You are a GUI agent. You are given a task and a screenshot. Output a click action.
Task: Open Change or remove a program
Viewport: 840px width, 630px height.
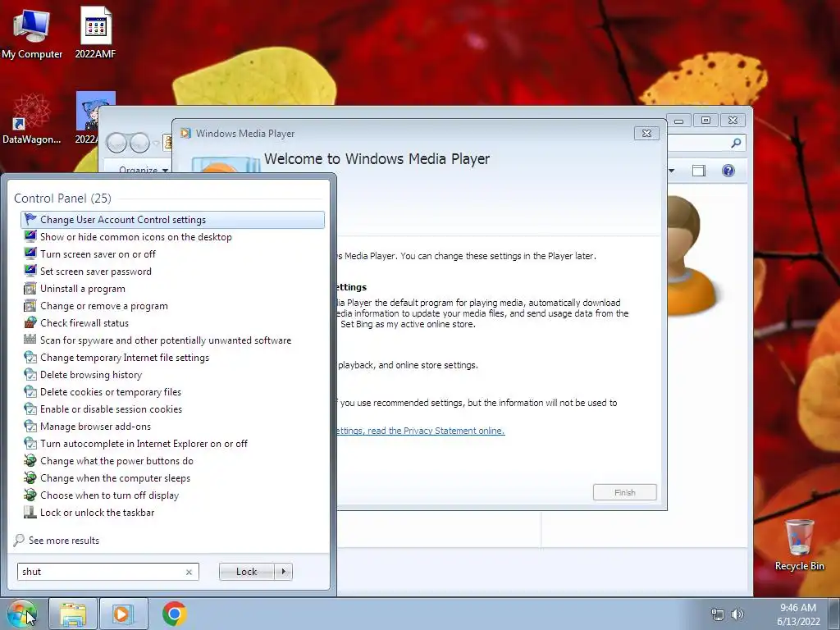(172, 306)
